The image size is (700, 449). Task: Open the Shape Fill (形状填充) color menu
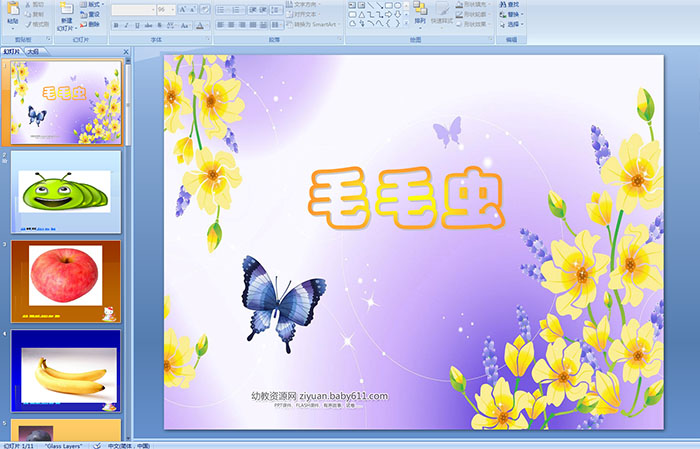click(474, 4)
